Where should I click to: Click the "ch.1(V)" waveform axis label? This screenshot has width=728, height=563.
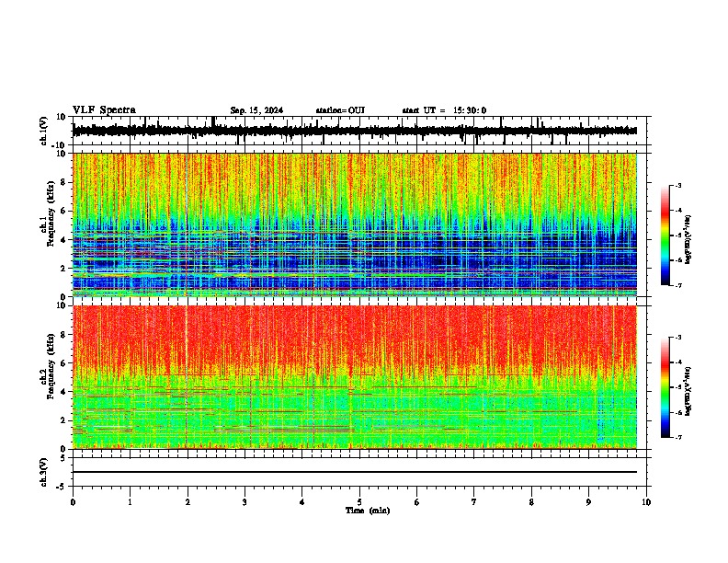point(44,131)
